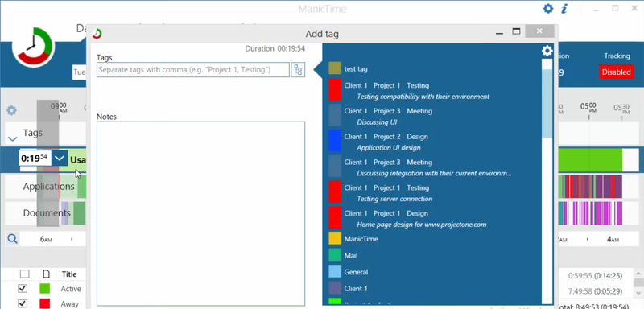Close the Add tag dialog
The image size is (644, 309).
[x=539, y=31]
